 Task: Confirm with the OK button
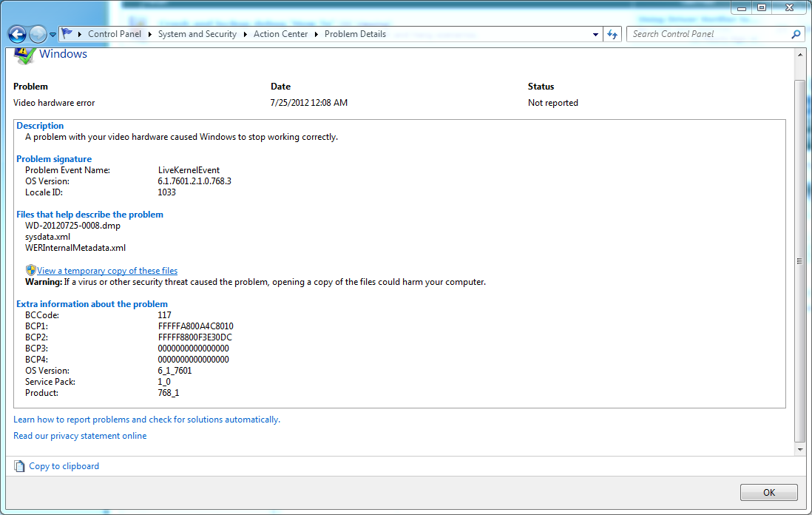click(768, 492)
